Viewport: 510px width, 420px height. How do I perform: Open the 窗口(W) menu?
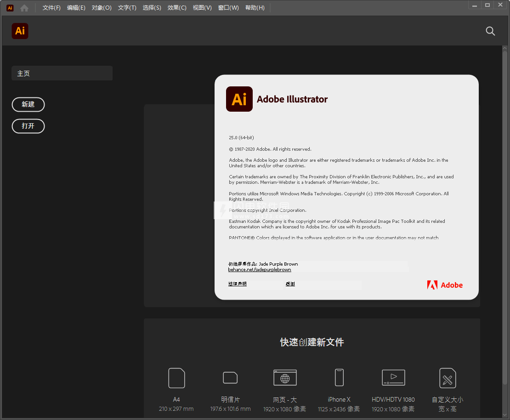(228, 7)
